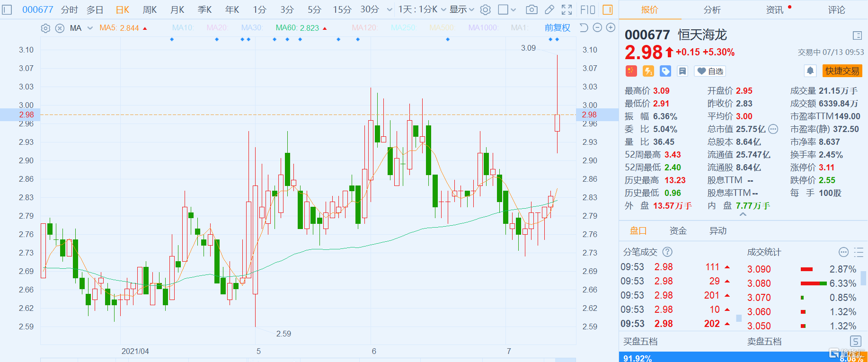
Task: Switch to 分时 chart tab
Action: 70,9
